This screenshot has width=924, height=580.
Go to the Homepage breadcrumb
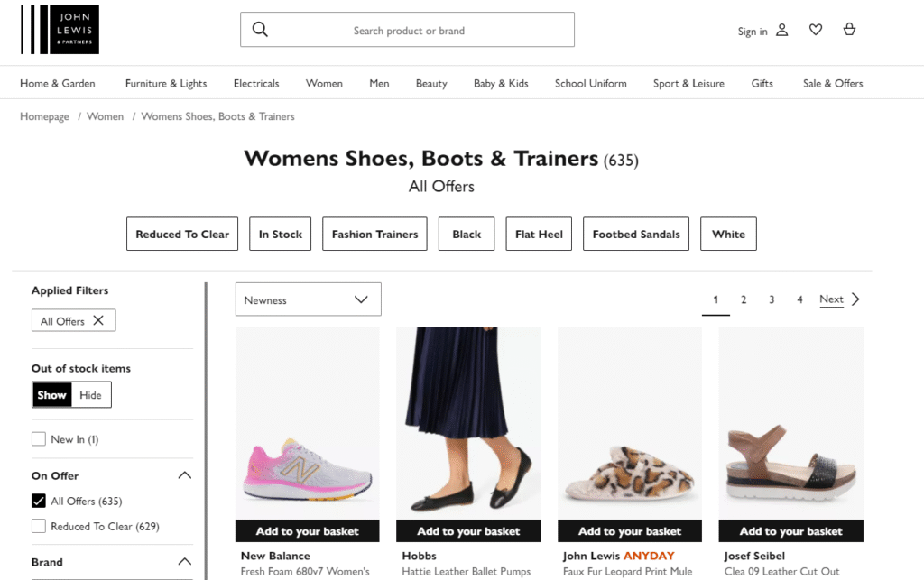tap(45, 116)
